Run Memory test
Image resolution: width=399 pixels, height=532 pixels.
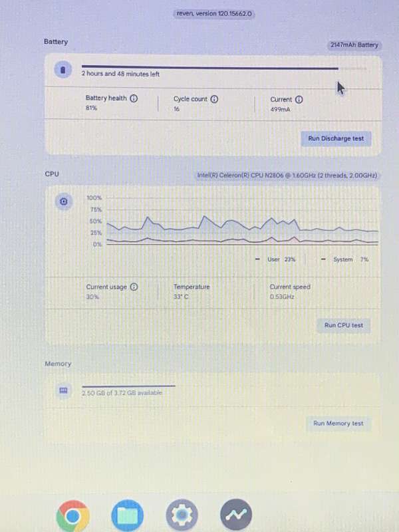(x=338, y=424)
